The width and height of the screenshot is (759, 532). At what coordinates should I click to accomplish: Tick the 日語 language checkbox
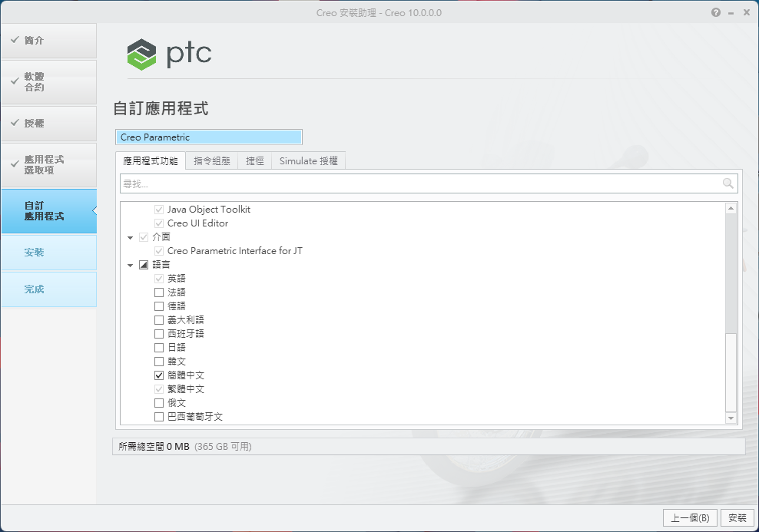(x=159, y=348)
